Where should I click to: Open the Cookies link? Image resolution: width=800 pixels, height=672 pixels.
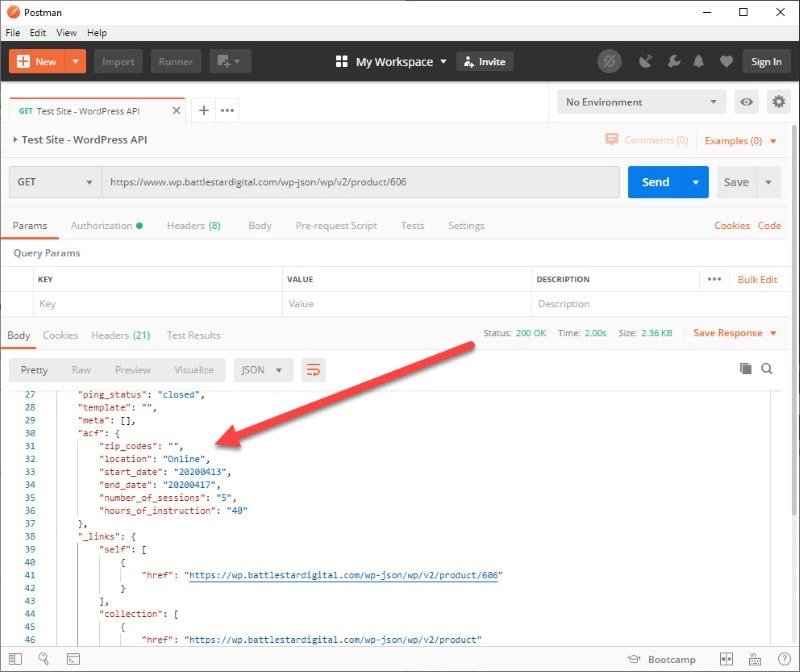coord(732,226)
